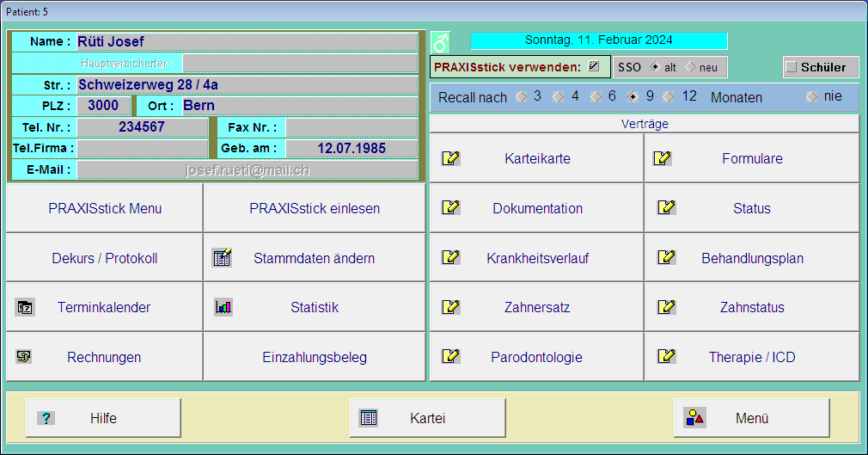
Task: Select recall option nie
Action: [810, 96]
